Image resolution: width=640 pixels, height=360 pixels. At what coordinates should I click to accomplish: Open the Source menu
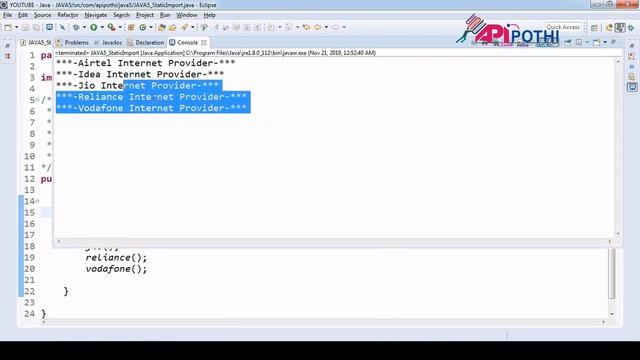42,15
